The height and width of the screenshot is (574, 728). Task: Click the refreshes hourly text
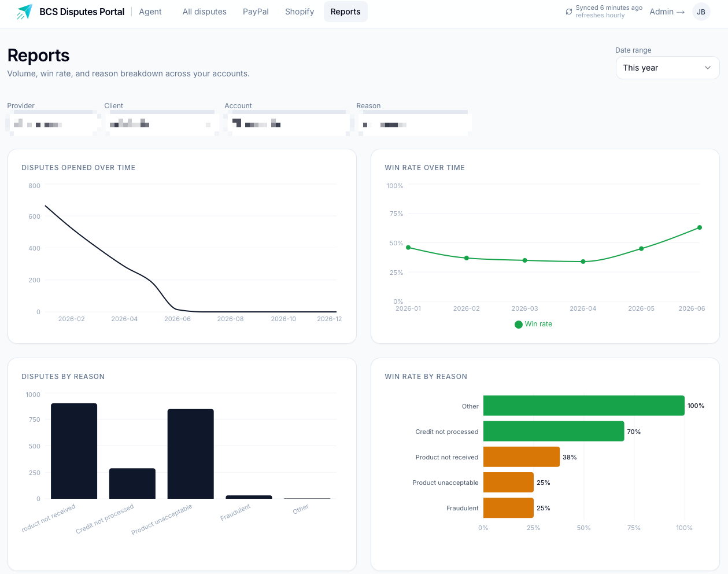coord(600,16)
